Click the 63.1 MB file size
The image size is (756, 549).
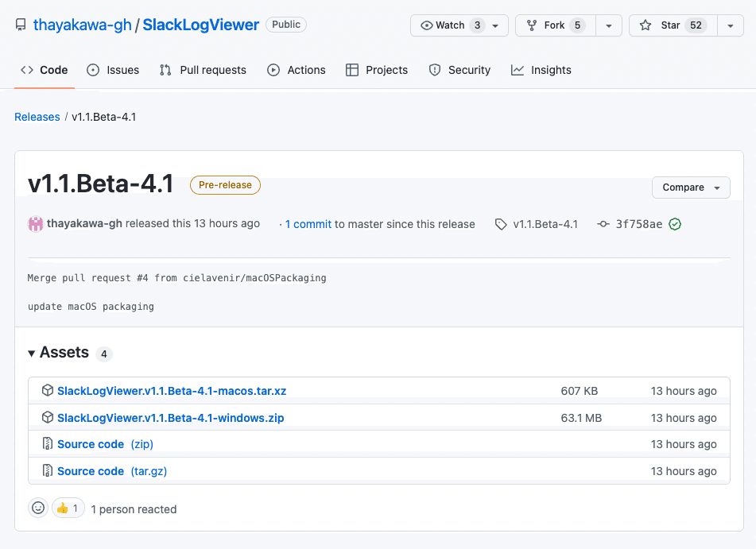(x=581, y=418)
